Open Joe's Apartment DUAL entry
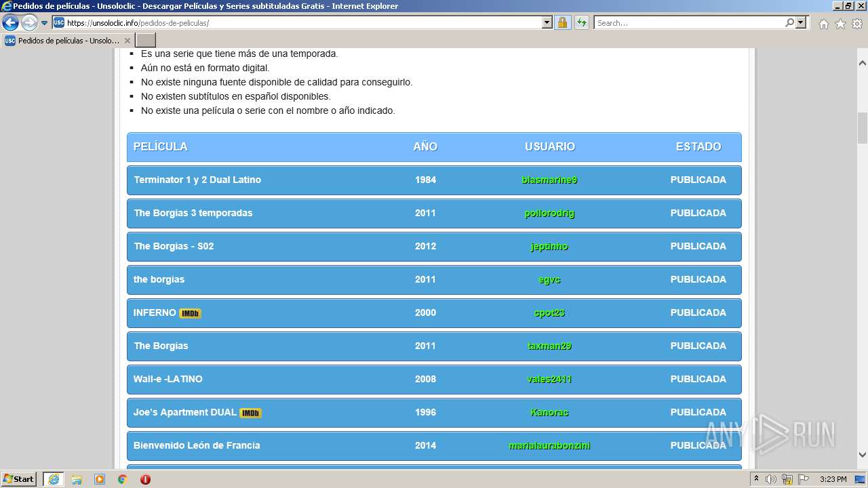This screenshot has height=488, width=868. pos(185,412)
